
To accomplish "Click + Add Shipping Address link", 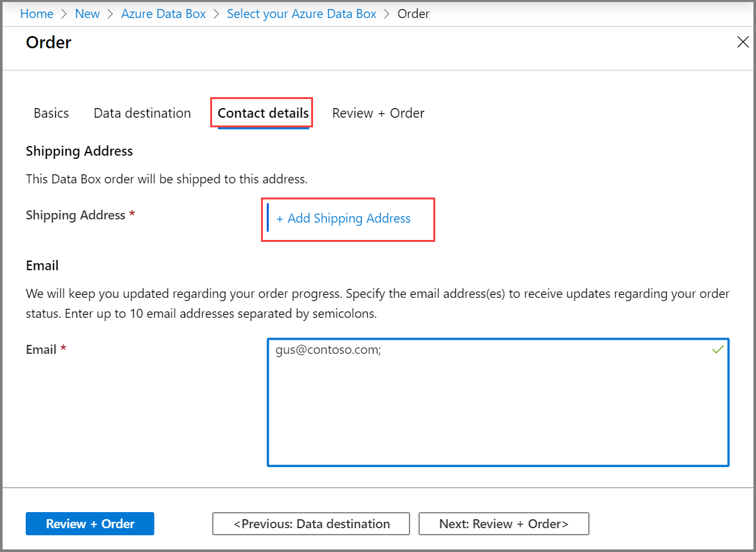I will point(343,219).
